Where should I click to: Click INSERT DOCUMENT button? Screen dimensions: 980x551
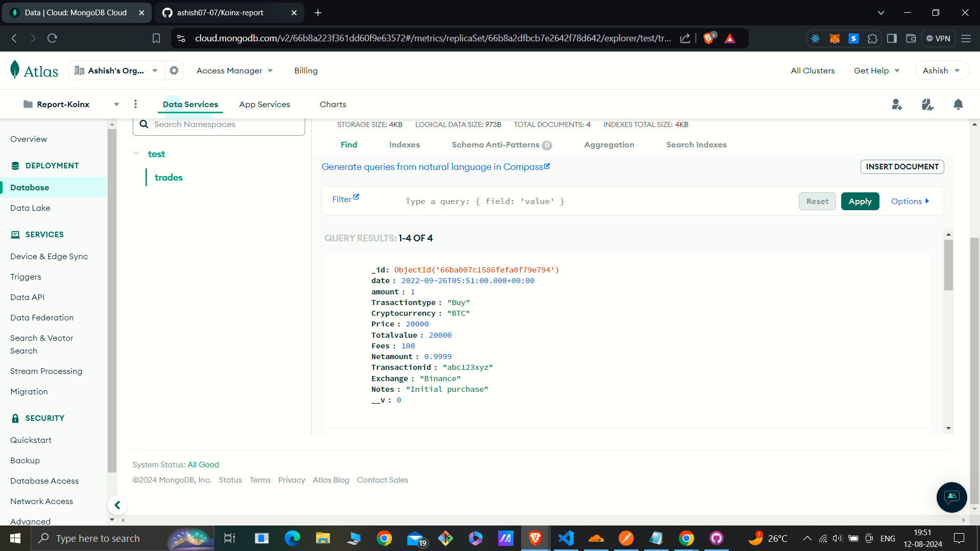pos(902,167)
